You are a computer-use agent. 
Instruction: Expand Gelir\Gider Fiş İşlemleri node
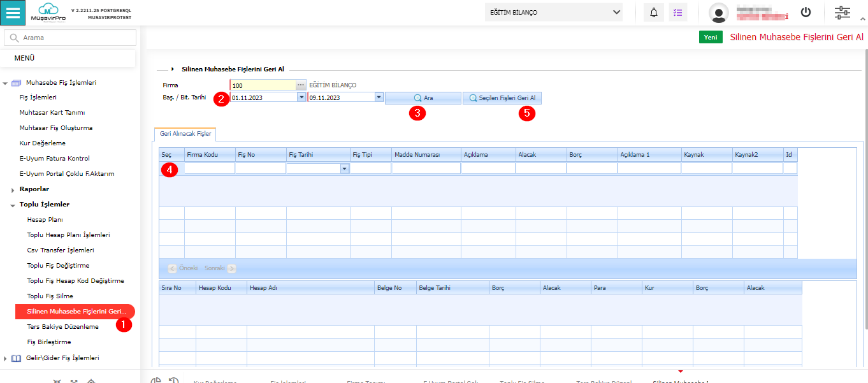(5, 358)
